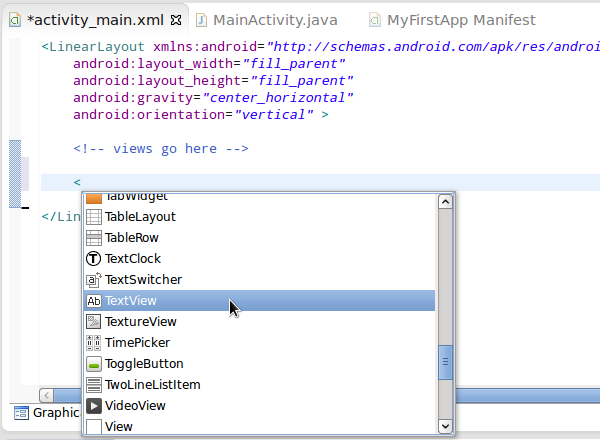Click the TextView Ab icon
600x440 pixels.
pyautogui.click(x=94, y=301)
